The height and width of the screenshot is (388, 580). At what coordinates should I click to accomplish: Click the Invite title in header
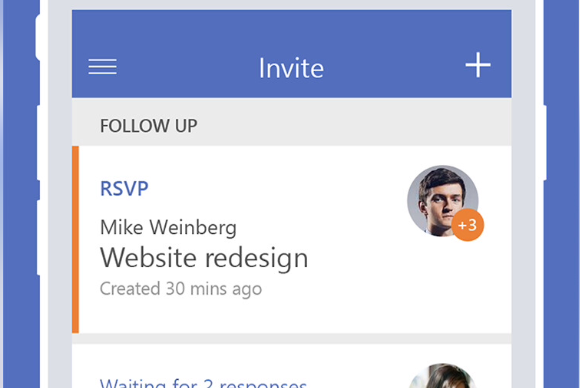point(291,68)
